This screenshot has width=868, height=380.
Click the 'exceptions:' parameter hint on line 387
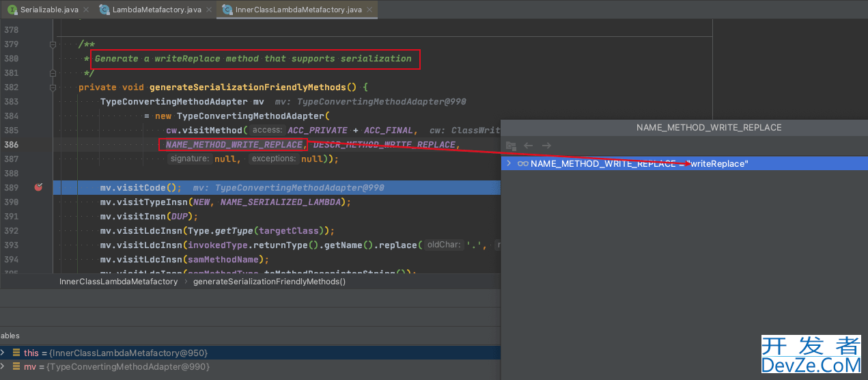pyautogui.click(x=274, y=159)
